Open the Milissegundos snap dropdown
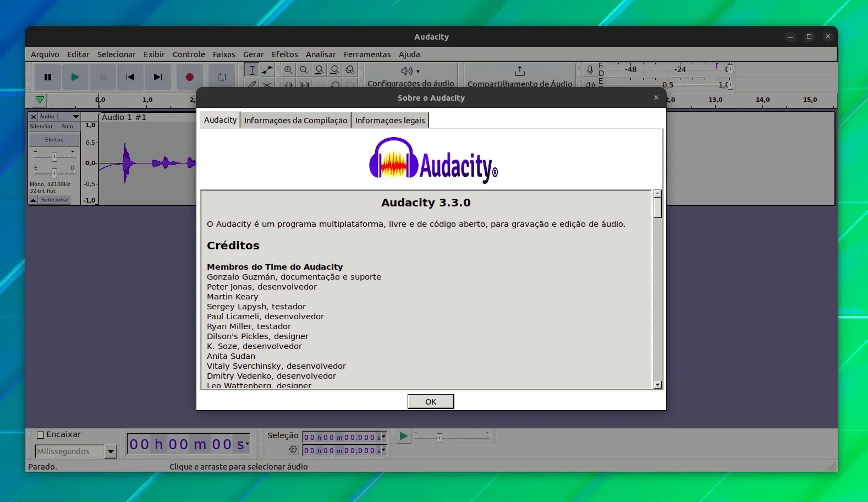The image size is (868, 502). 111,451
